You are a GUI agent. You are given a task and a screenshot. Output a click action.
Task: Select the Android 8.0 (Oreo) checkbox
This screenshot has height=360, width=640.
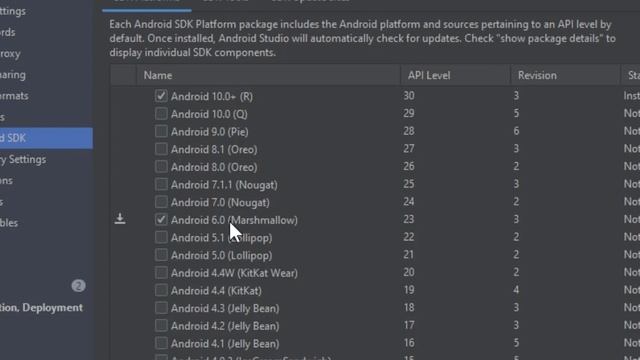161,167
